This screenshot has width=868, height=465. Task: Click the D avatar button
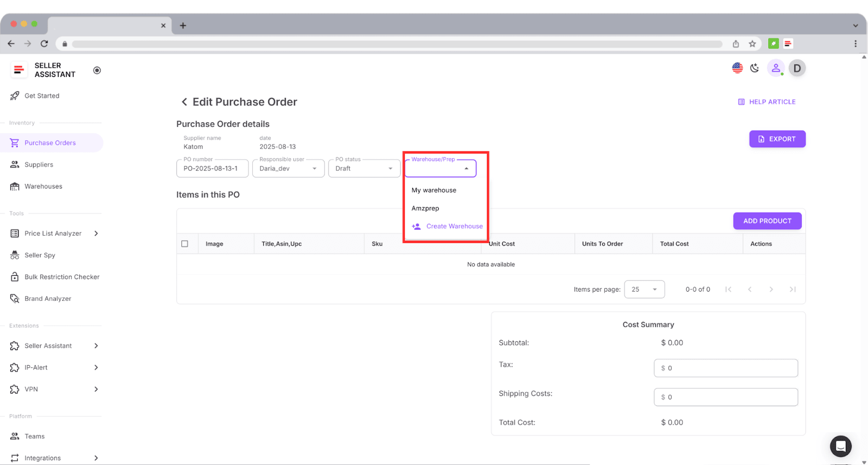tap(797, 68)
